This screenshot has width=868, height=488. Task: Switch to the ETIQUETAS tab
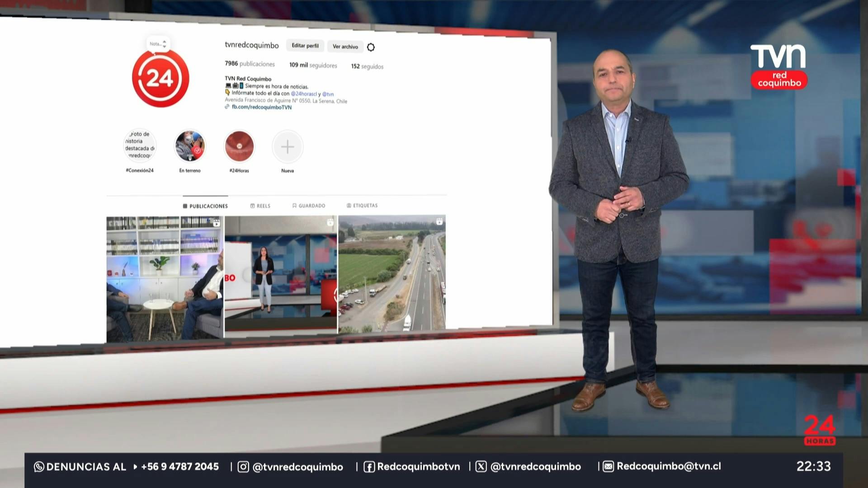(x=362, y=206)
